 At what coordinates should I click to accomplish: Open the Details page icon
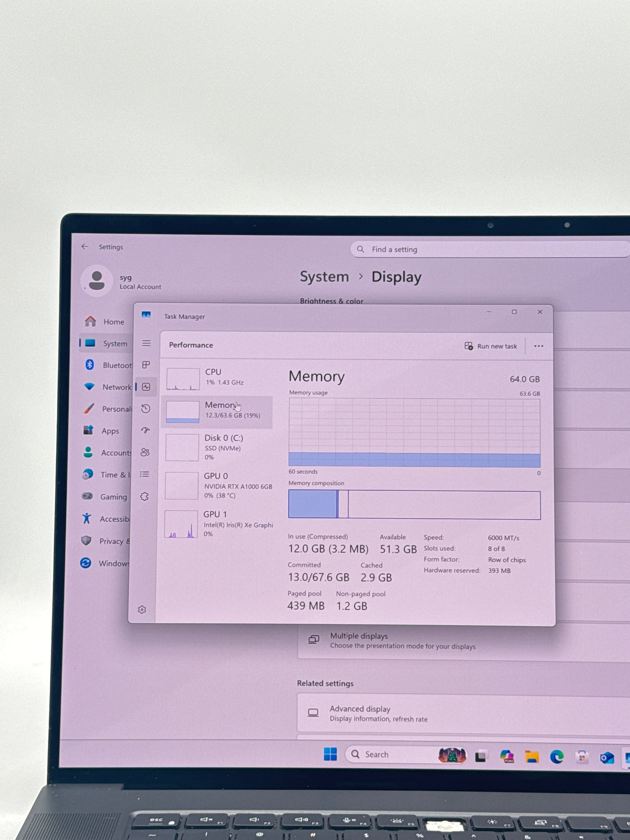pyautogui.click(x=144, y=474)
